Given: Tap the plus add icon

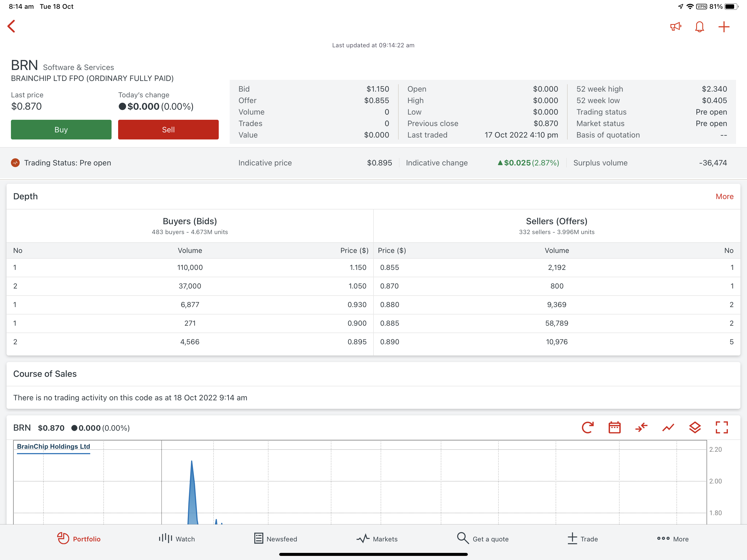Looking at the screenshot, I should pos(724,27).
